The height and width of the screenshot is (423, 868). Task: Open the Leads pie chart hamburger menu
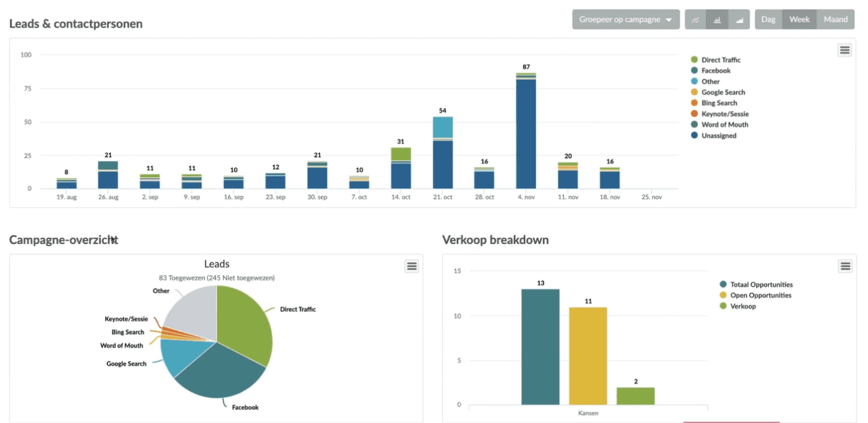coord(412,266)
